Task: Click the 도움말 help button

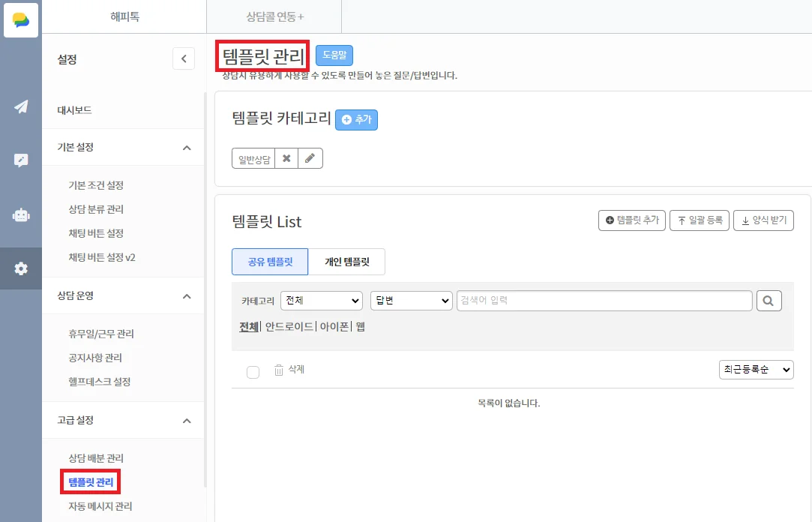Action: (334, 55)
